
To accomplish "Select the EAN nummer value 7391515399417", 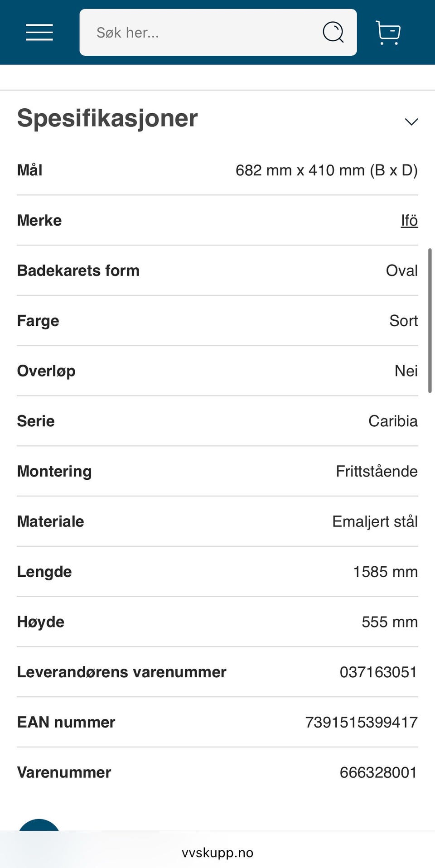I will 361,722.
